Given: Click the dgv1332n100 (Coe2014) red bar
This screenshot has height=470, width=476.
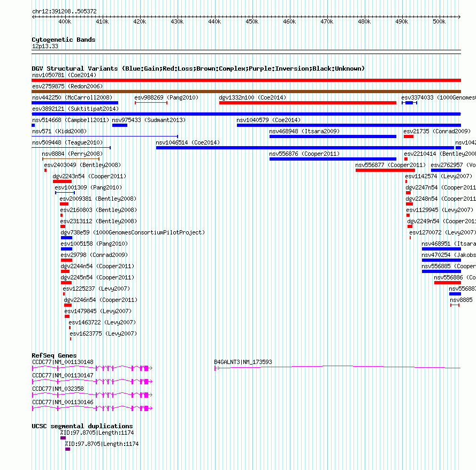Looking at the screenshot, I should pyautogui.click(x=308, y=103).
